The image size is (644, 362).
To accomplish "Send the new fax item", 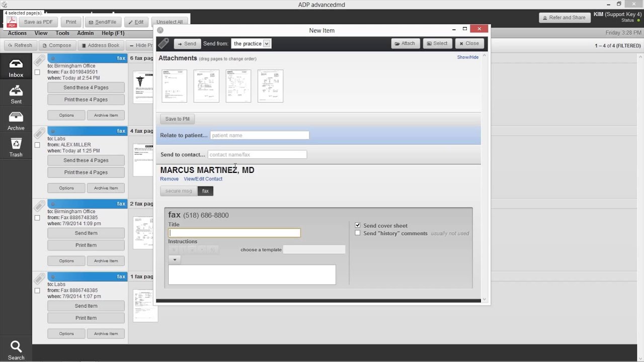I will pos(187,44).
